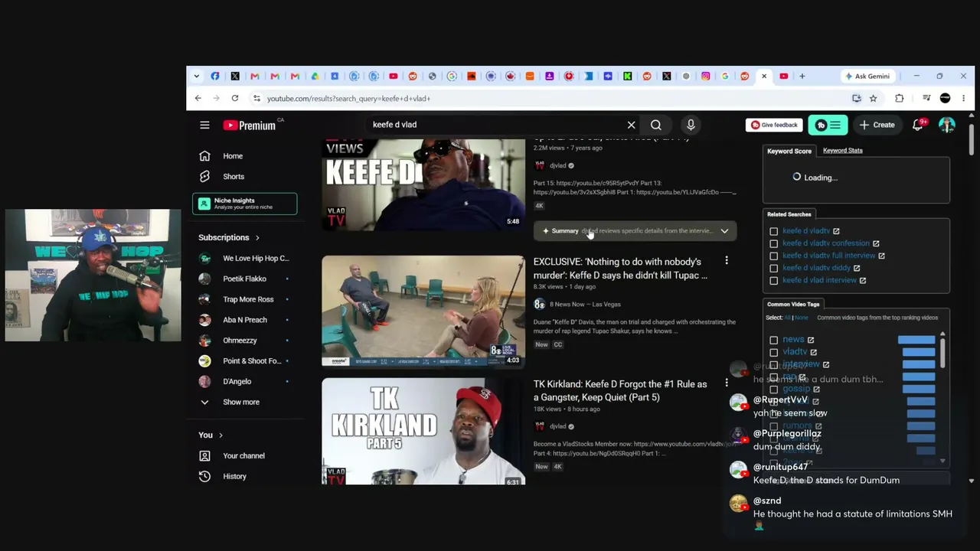
Task: Check the 'keefe d vladtv' related search box
Action: (x=773, y=231)
